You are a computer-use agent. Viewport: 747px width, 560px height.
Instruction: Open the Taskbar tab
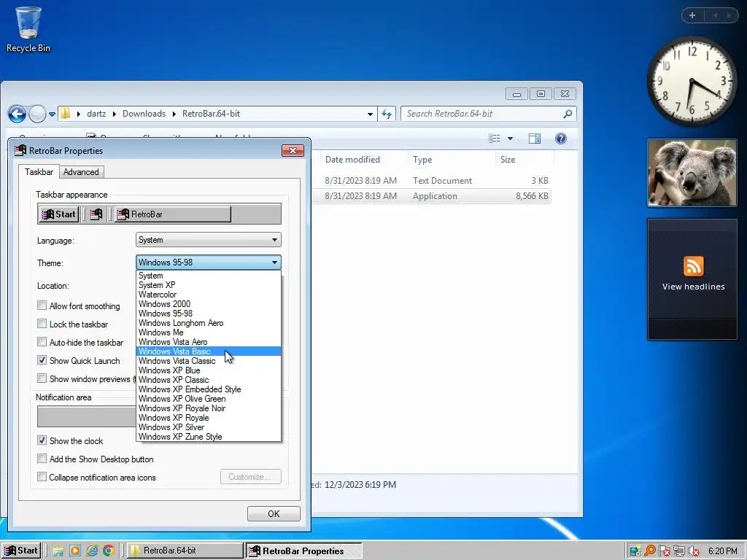click(39, 172)
